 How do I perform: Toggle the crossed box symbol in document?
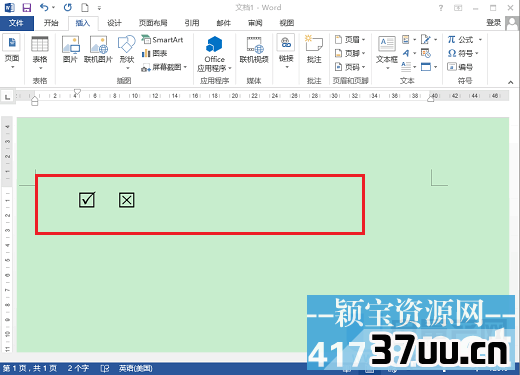pos(127,200)
